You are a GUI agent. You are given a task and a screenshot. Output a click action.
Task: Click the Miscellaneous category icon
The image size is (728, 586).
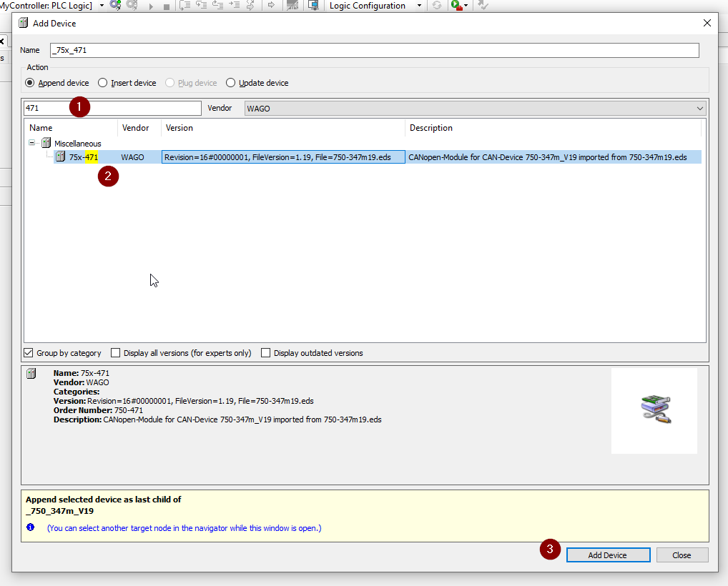pyautogui.click(x=46, y=143)
